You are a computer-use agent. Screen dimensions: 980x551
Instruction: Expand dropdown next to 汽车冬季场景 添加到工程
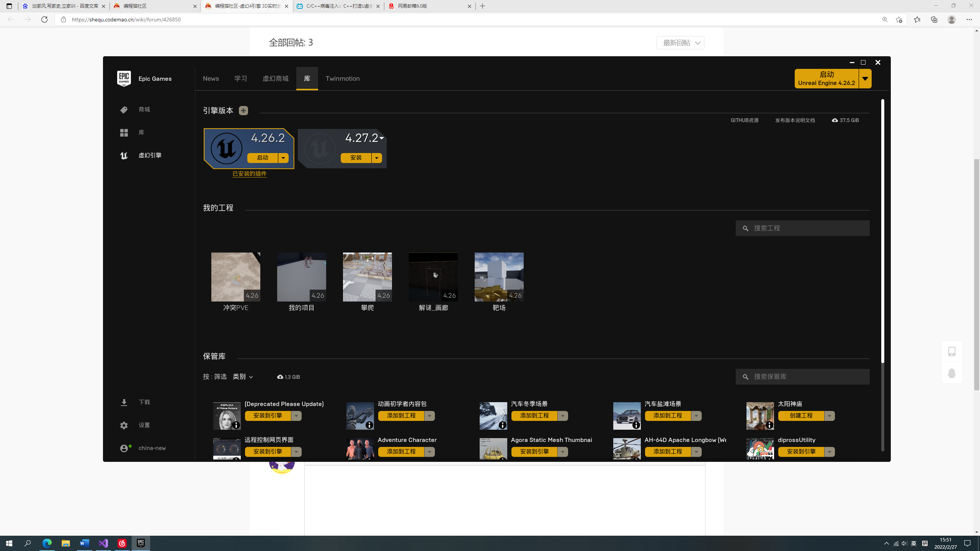point(563,416)
